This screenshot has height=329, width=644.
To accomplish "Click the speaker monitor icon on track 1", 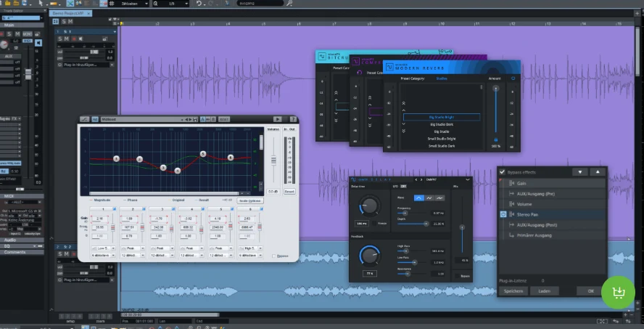I will (81, 39).
